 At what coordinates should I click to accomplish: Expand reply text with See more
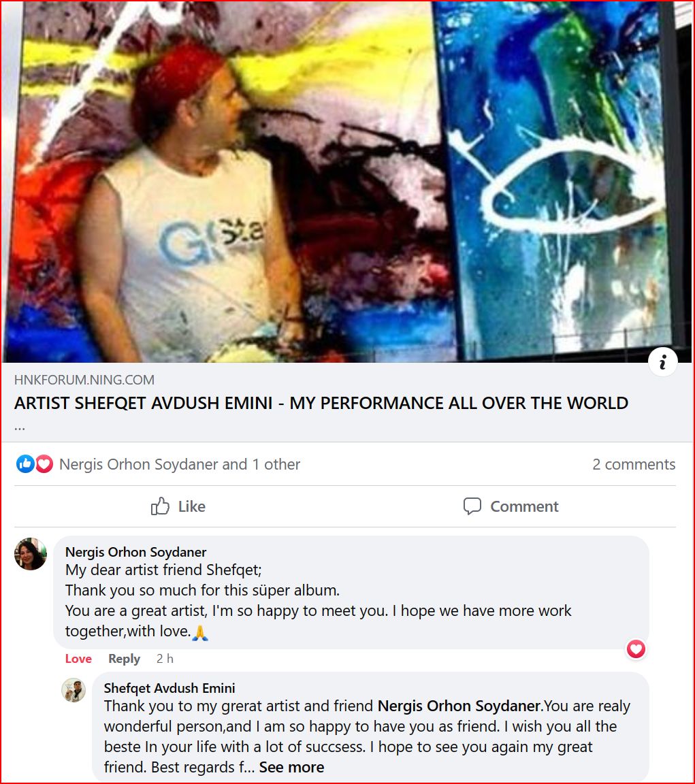(x=291, y=767)
